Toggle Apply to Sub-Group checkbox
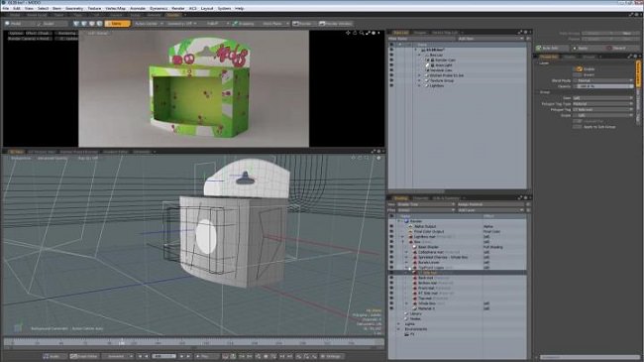Viewport: 644px width, 362px height. click(x=578, y=127)
